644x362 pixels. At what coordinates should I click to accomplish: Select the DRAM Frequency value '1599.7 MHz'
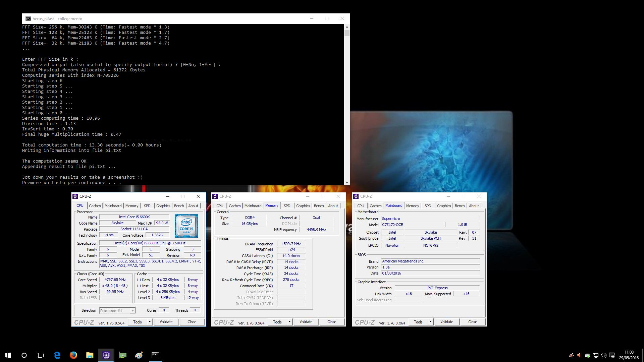tap(291, 244)
